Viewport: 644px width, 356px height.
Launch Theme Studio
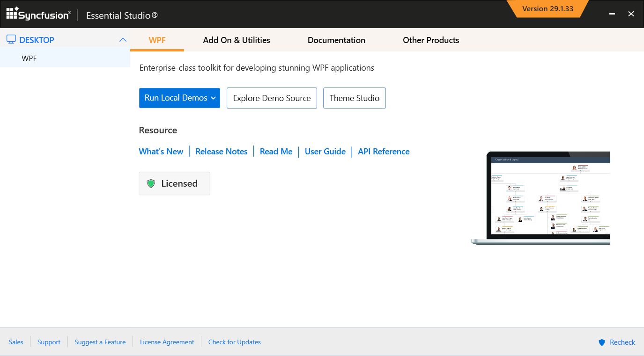coord(355,98)
